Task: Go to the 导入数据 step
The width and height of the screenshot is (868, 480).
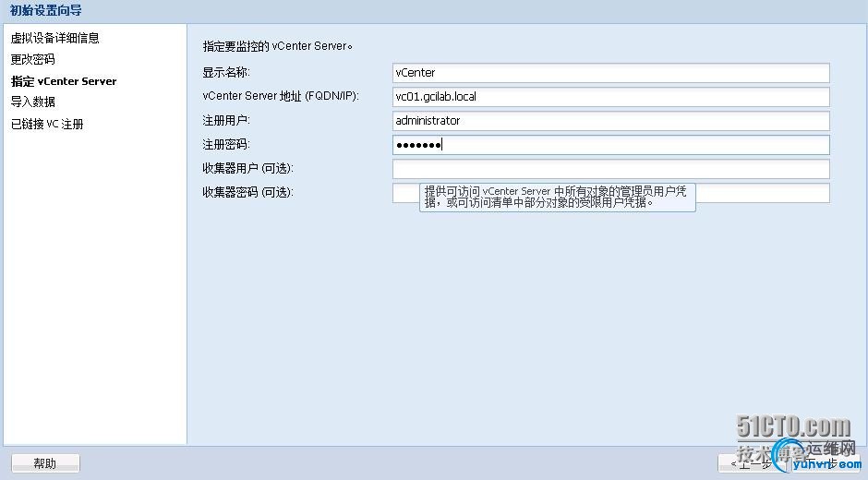Action: pyautogui.click(x=32, y=102)
